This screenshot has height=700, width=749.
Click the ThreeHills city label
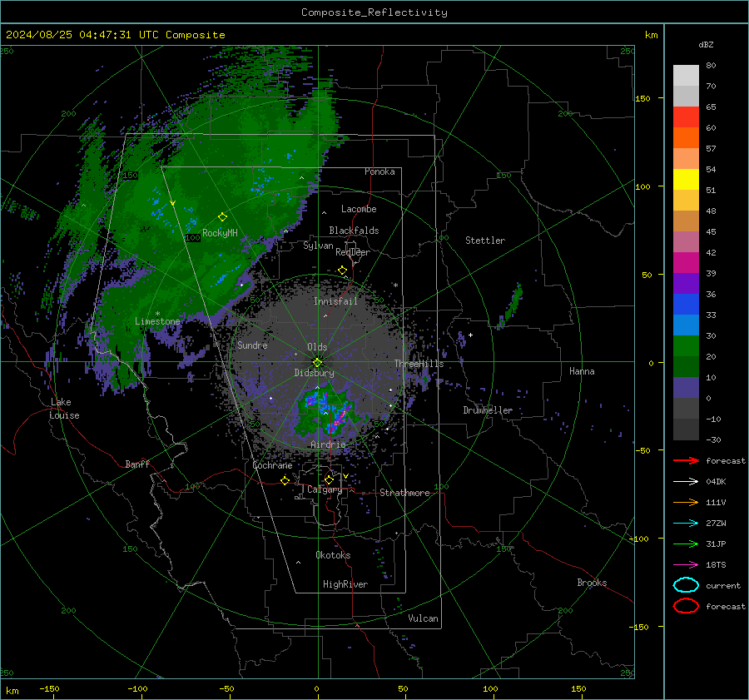point(419,364)
